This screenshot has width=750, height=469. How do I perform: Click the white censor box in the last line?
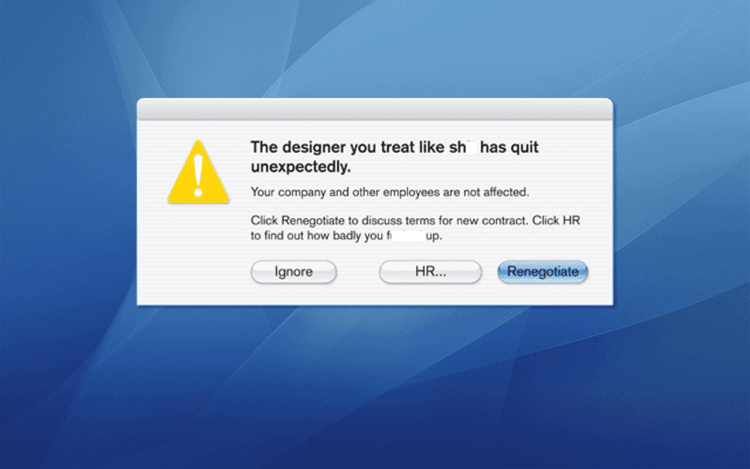tap(408, 236)
